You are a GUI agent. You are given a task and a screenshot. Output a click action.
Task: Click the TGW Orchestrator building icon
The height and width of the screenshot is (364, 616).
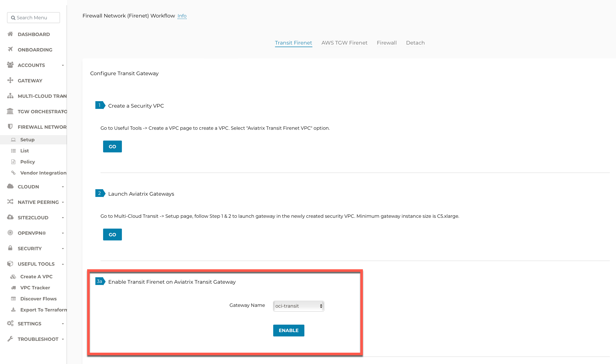[x=10, y=111]
